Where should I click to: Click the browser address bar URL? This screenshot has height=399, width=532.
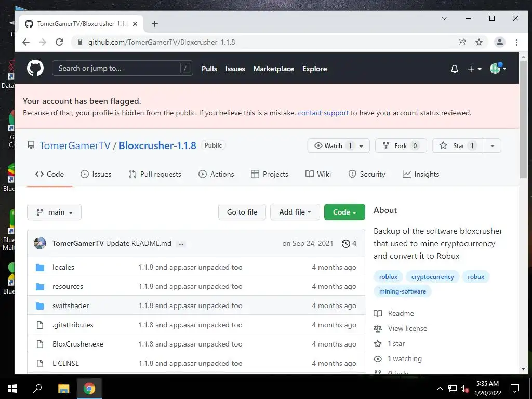point(162,42)
